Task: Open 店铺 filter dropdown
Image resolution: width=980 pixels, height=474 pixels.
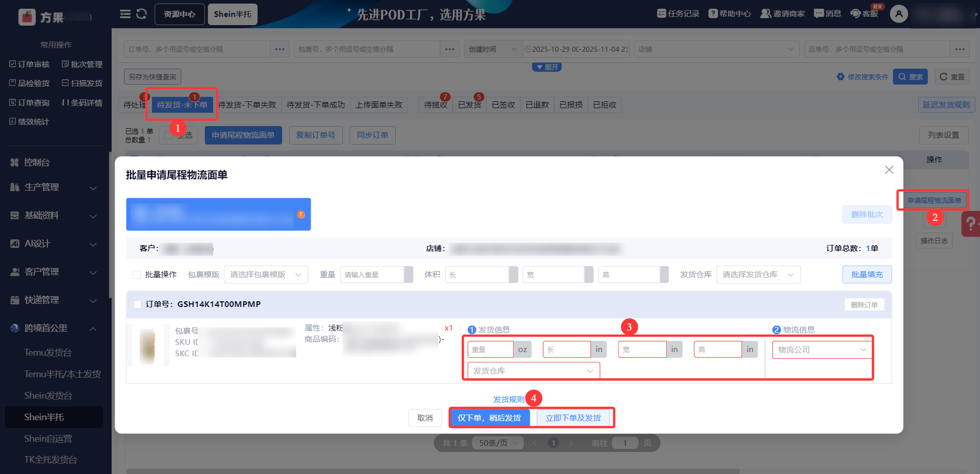Action: [x=717, y=49]
